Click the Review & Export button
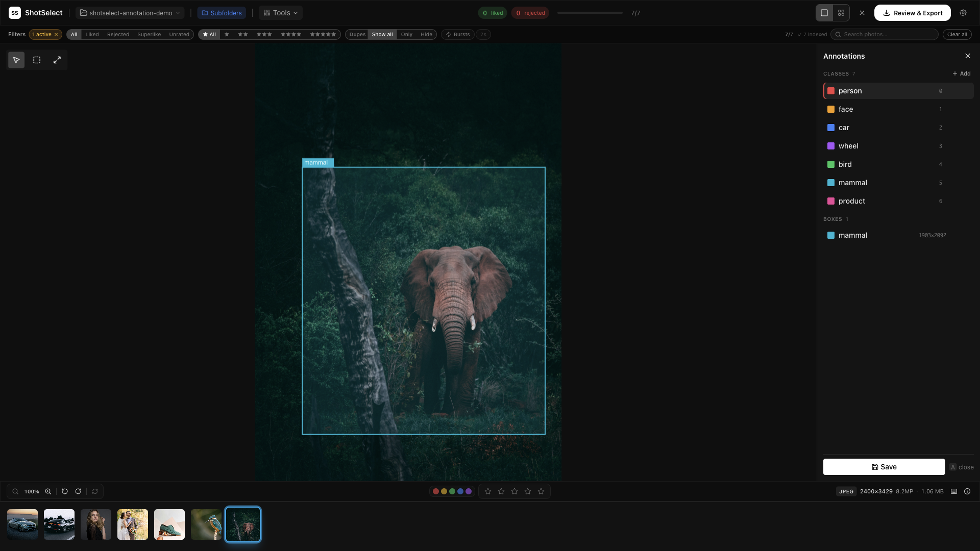This screenshot has height=551, width=980. [912, 13]
